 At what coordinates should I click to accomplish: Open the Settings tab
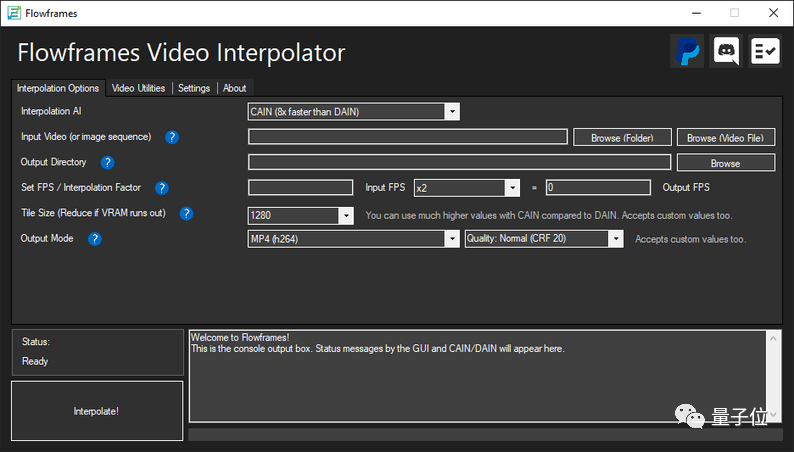pos(194,88)
